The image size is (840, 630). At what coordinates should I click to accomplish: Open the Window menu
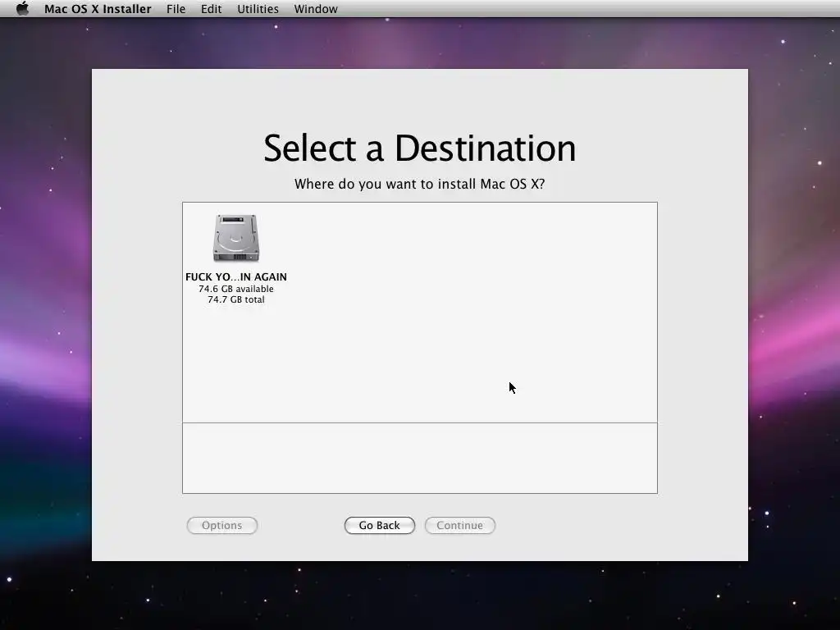[316, 9]
